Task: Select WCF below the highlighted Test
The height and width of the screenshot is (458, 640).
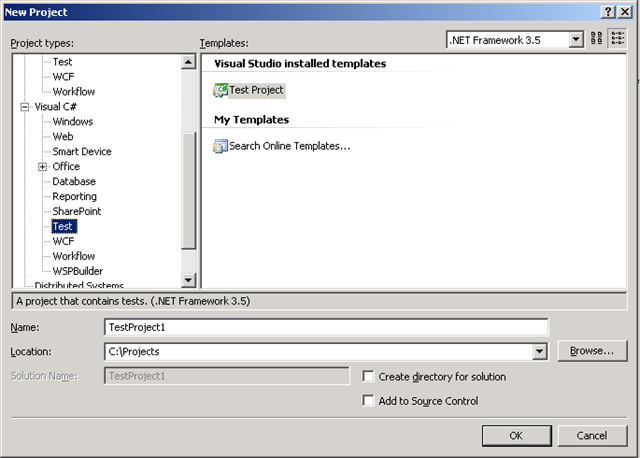Action: 63,241
